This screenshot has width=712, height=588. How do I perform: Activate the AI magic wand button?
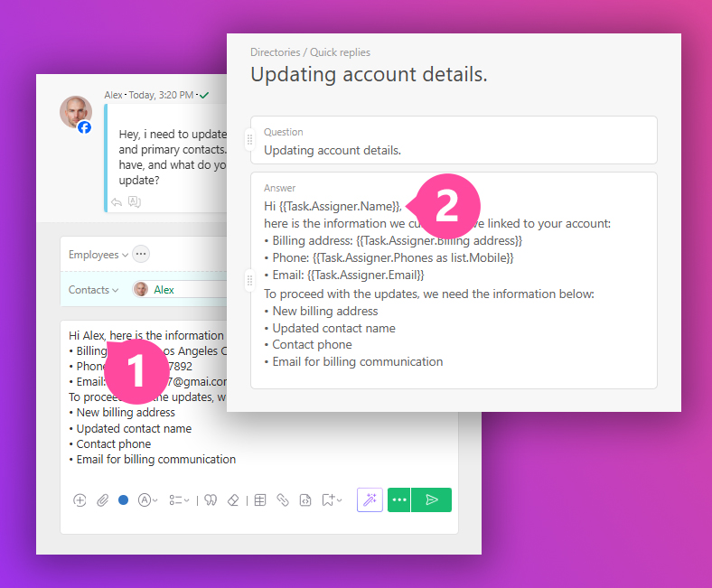click(370, 499)
